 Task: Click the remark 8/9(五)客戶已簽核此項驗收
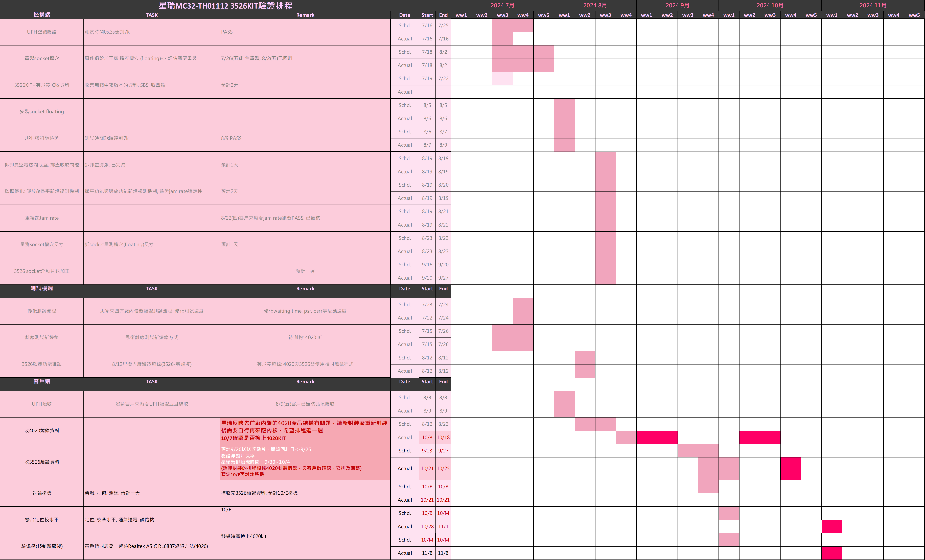(x=305, y=404)
